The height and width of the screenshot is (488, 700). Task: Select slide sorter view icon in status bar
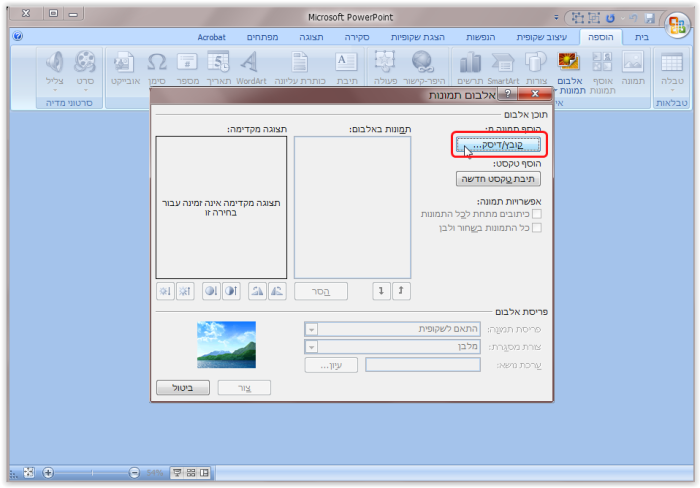(189, 472)
